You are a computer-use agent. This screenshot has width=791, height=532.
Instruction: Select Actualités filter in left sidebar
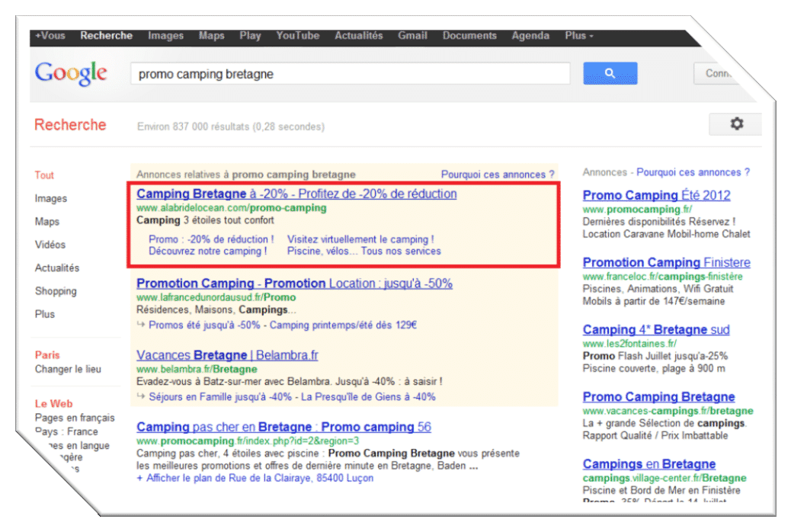[57, 268]
